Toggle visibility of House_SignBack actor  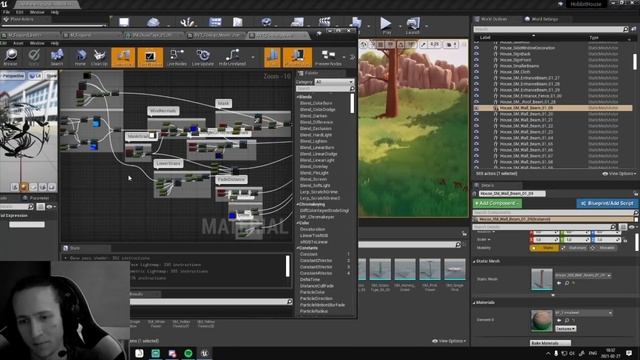point(476,54)
